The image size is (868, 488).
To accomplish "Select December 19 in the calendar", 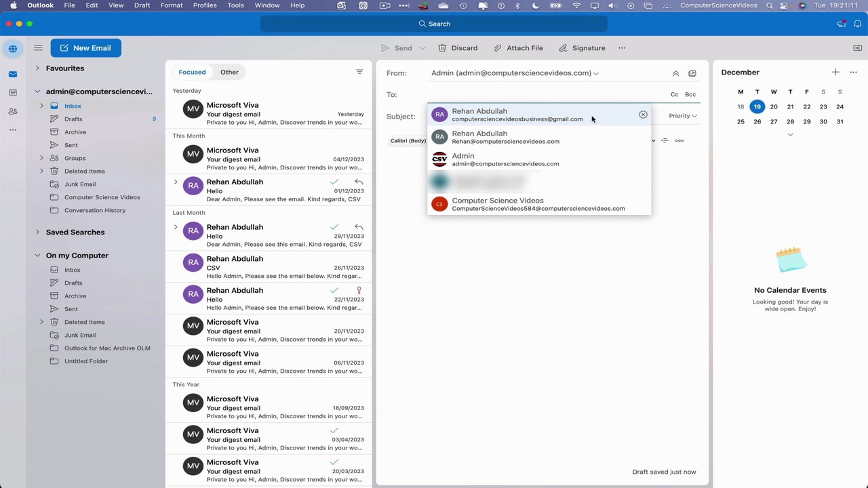I will tap(757, 106).
